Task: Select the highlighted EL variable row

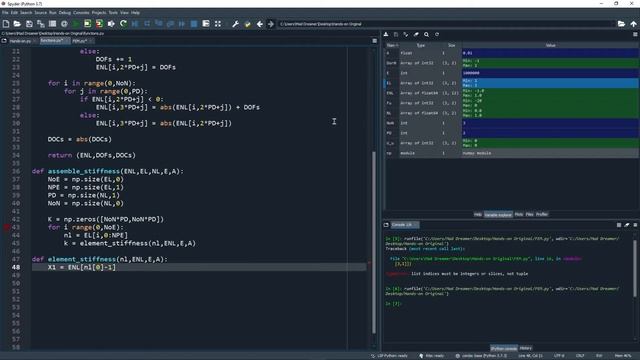Action: [x=511, y=83]
